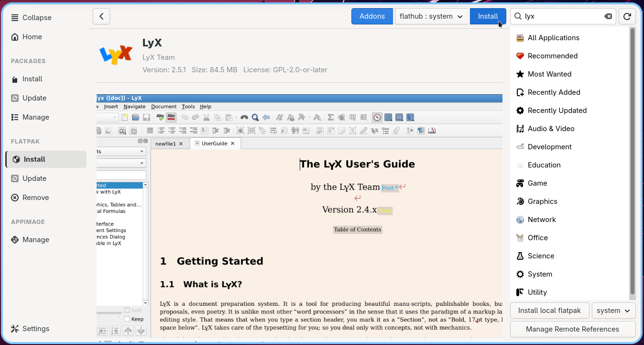Focus the search field containing 'lyx'
This screenshot has width=644, height=345.
click(x=563, y=16)
